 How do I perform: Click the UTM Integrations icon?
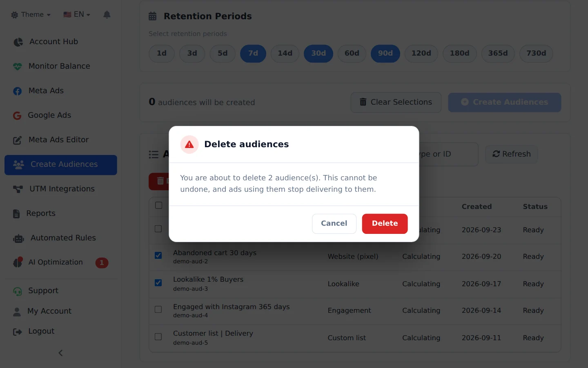click(x=18, y=189)
